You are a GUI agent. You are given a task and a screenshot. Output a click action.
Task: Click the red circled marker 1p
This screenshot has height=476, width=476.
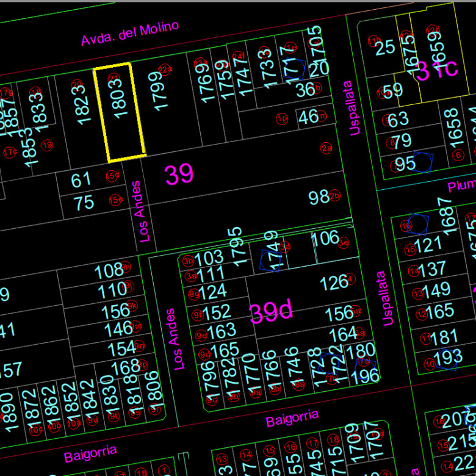[x=281, y=118]
